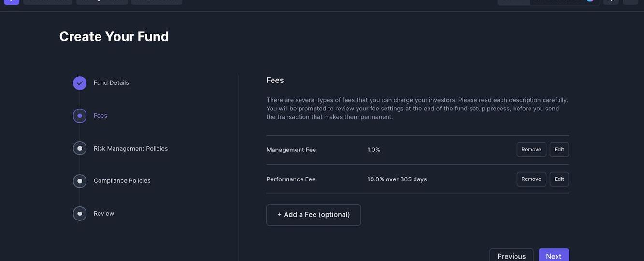The height and width of the screenshot is (261, 644).
Task: Navigate to the Review step label
Action: coord(104,214)
